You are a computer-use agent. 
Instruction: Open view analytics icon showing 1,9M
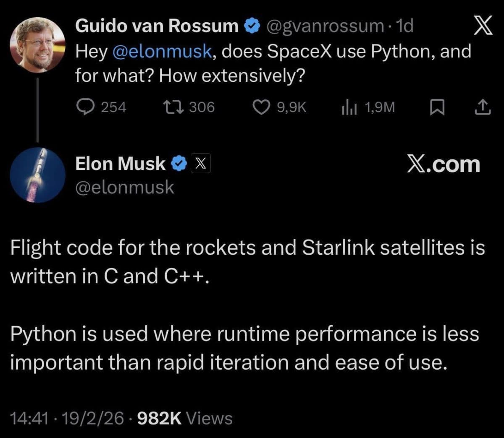pos(349,108)
